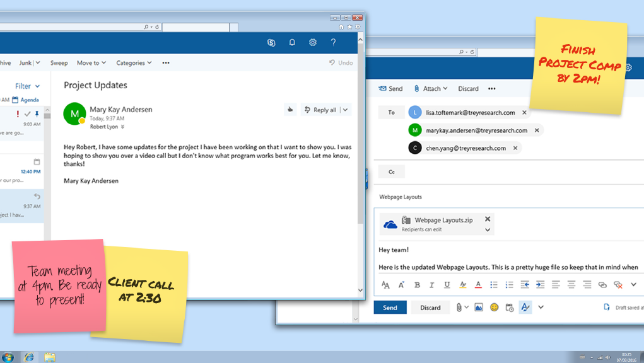The width and height of the screenshot is (644, 363).
Task: Open the help question mark
Action: pyautogui.click(x=333, y=42)
